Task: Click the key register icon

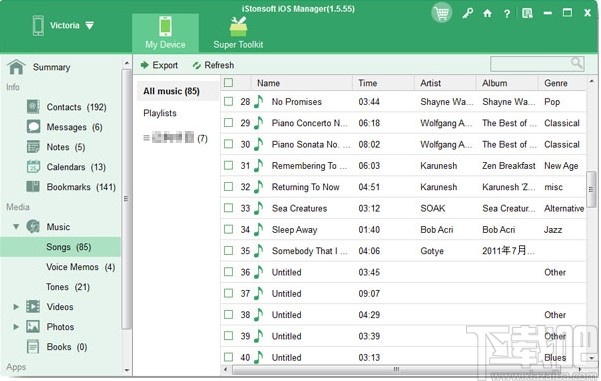Action: click(467, 14)
